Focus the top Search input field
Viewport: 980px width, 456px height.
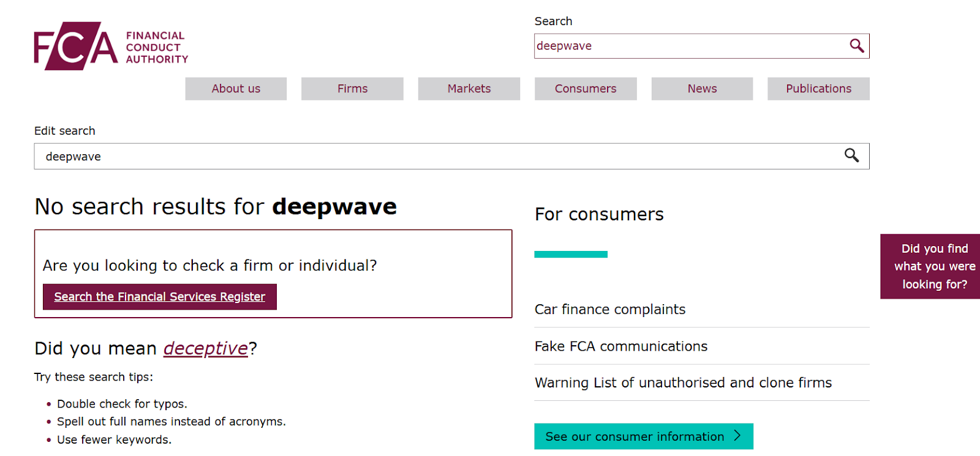[686, 46]
